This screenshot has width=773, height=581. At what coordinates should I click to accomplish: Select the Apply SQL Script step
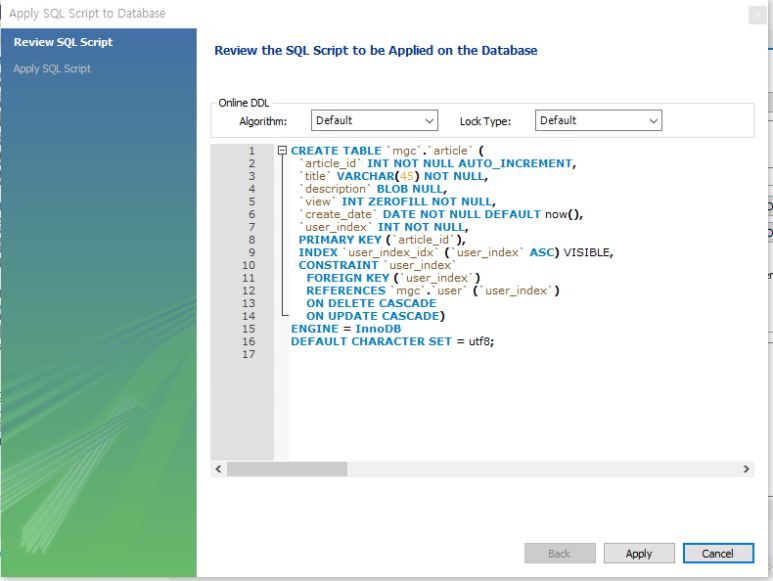[52, 69]
